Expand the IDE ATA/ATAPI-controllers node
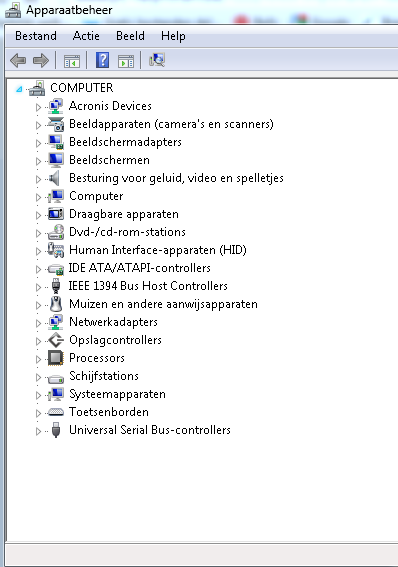Viewport: 398px width, 567px height. (38, 269)
